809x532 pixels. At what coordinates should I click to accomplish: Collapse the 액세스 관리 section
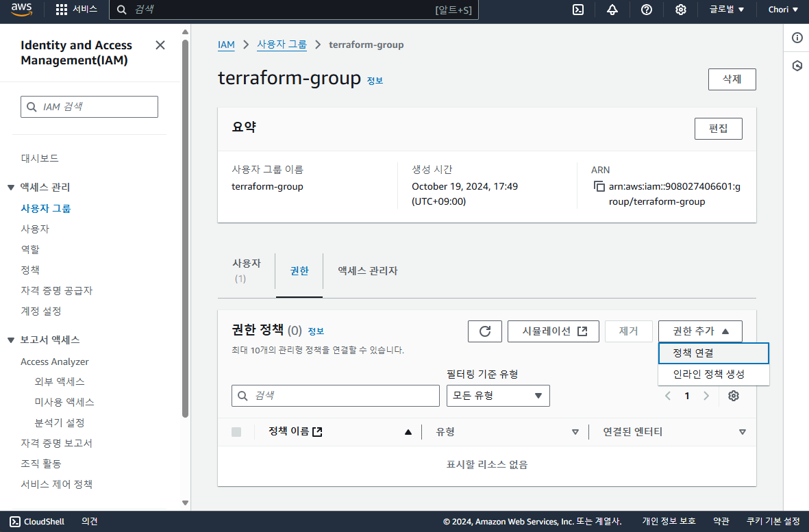coord(11,187)
